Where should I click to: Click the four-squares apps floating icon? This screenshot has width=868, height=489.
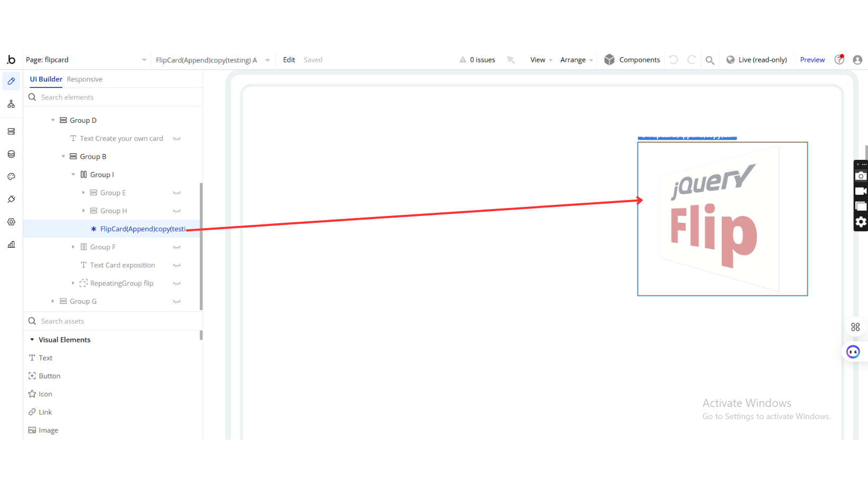coord(855,327)
